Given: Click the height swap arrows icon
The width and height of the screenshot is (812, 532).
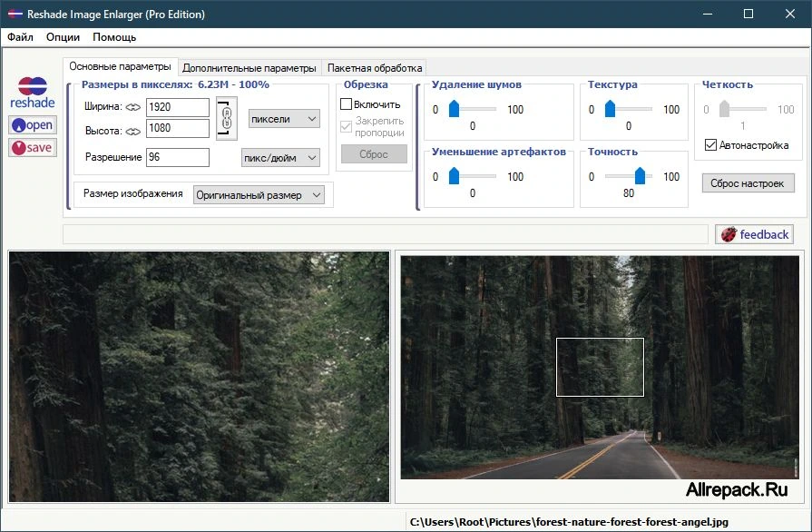Looking at the screenshot, I should 133,132.
